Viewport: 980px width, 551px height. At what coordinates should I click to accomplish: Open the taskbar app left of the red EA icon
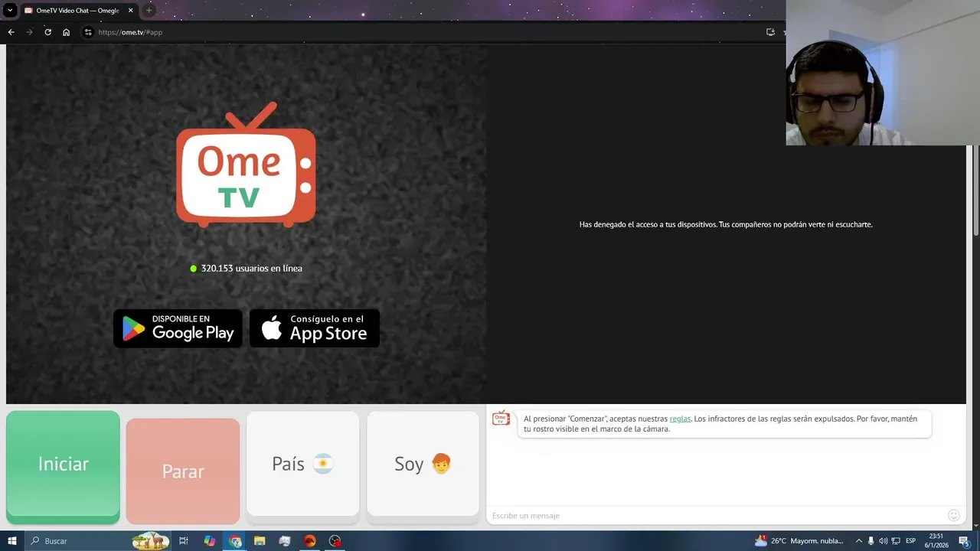[285, 541]
